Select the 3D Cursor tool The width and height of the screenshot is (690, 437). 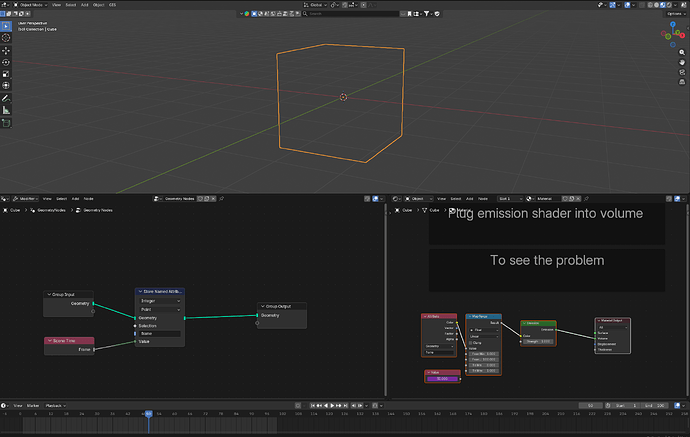point(6,38)
